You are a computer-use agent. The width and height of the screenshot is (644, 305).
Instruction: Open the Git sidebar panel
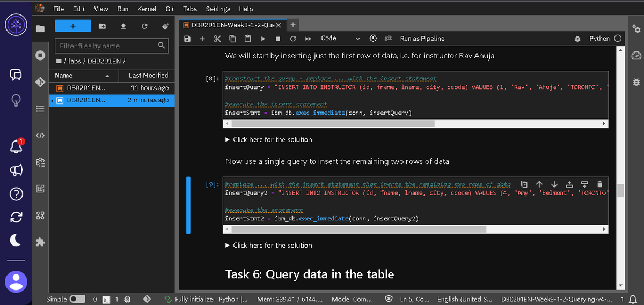click(x=40, y=82)
